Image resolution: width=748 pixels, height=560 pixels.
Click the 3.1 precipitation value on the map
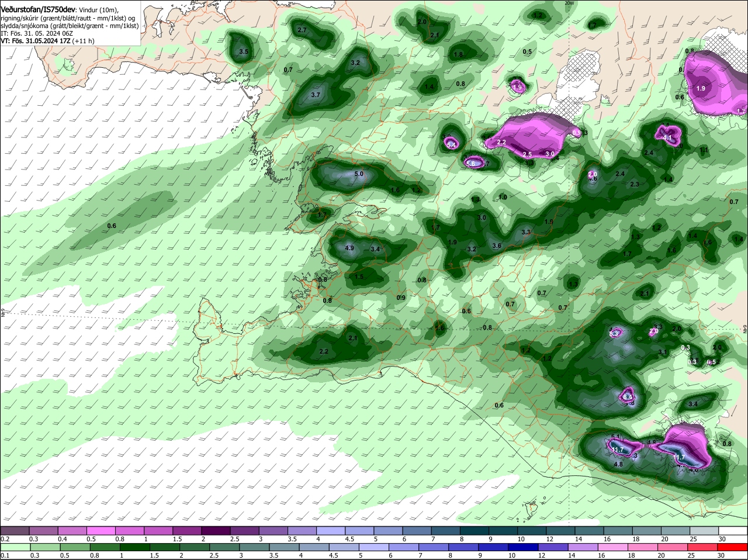[x=663, y=352]
